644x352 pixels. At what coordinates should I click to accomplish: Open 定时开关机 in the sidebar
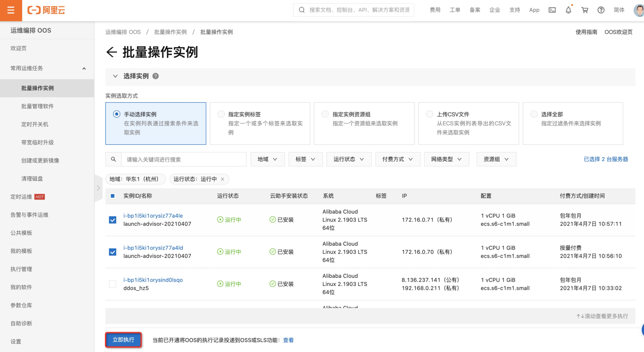tap(35, 124)
